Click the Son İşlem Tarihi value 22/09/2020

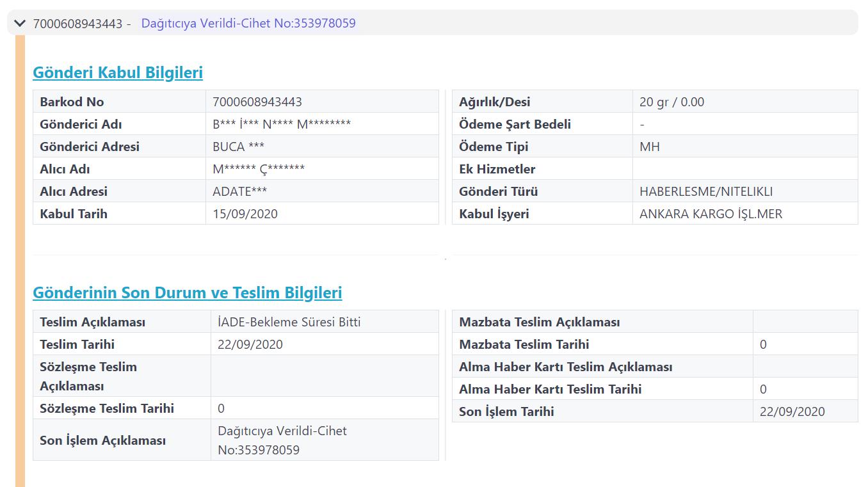click(792, 411)
